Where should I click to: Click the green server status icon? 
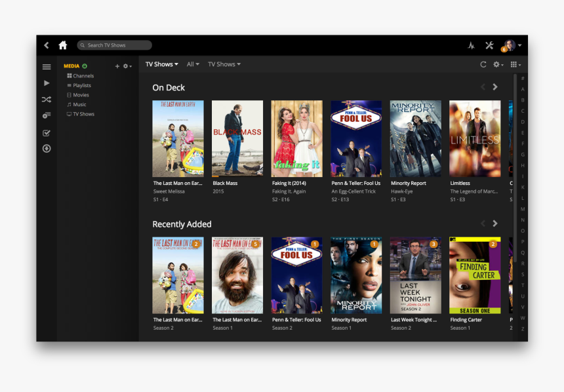[x=85, y=66]
